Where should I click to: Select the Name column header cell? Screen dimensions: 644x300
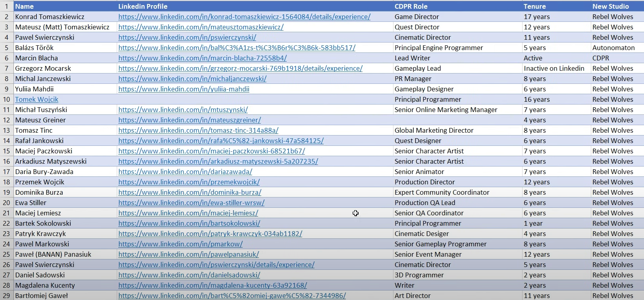click(x=65, y=6)
